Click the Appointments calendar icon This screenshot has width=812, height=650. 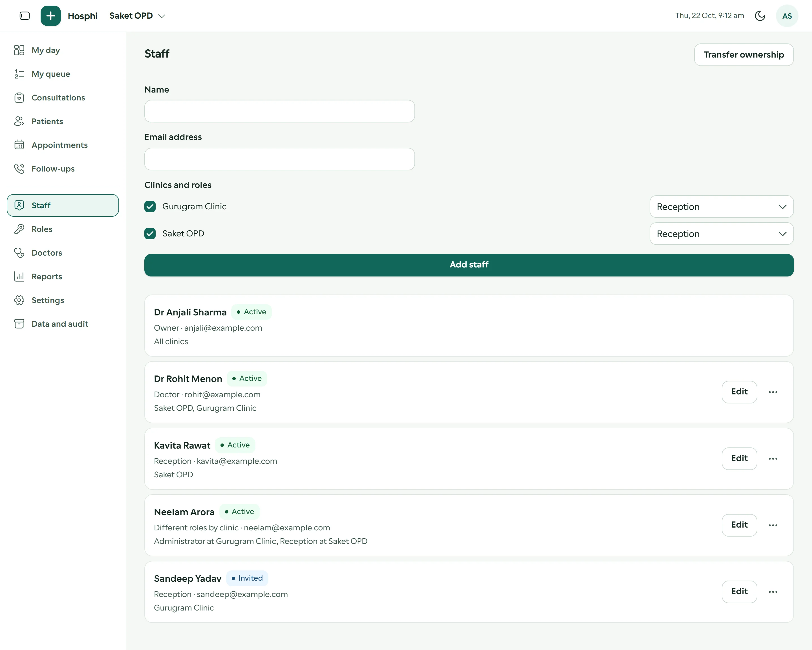pyautogui.click(x=19, y=145)
